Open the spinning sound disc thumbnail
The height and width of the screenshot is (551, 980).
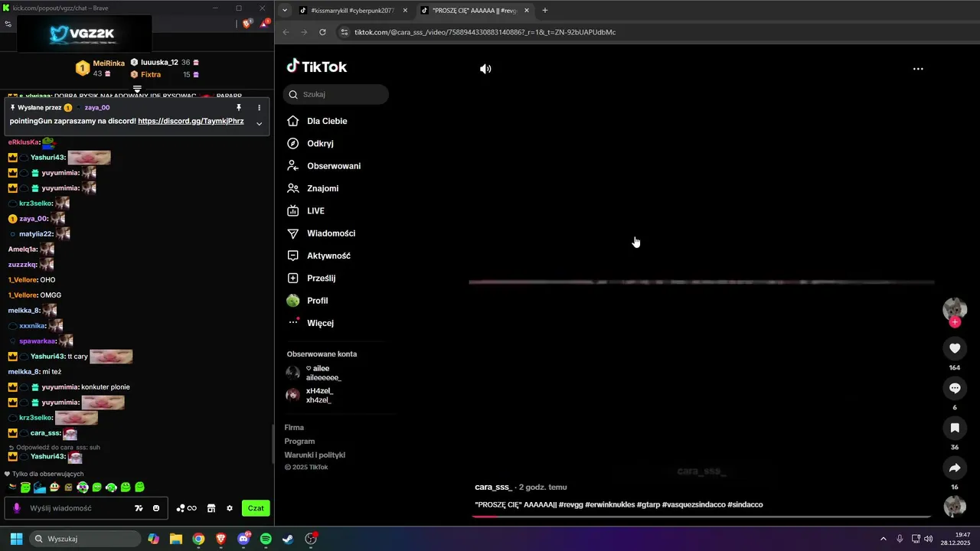coord(955,507)
